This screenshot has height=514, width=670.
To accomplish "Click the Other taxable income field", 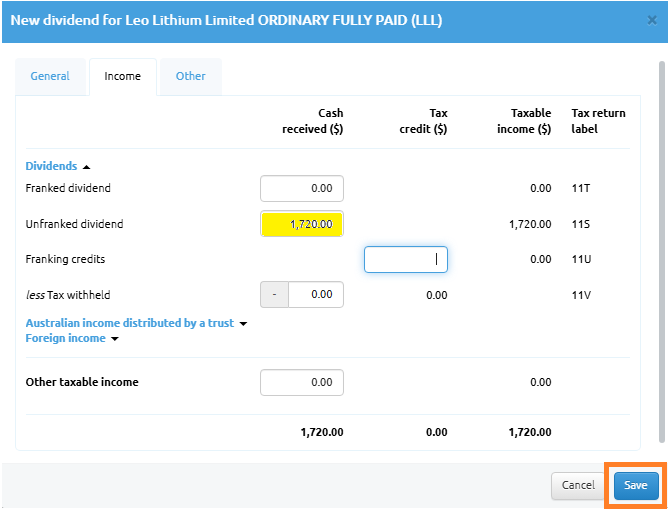I will [302, 382].
